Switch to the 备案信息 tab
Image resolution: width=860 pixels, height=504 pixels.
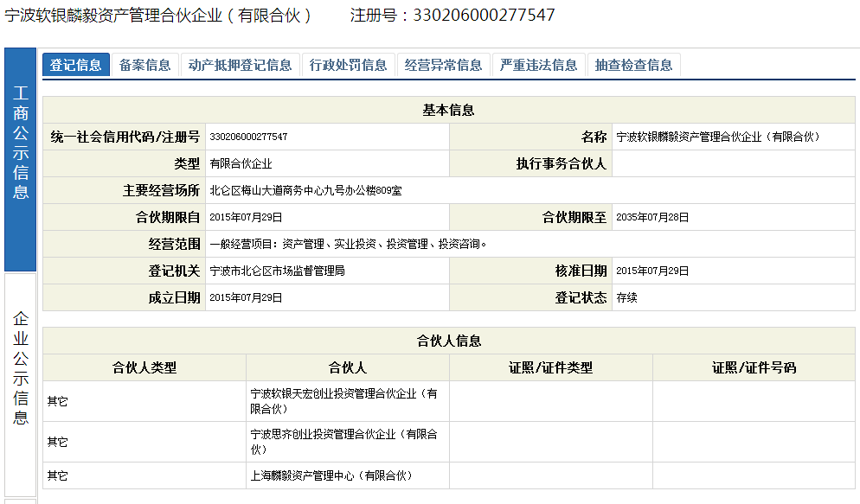coord(145,65)
